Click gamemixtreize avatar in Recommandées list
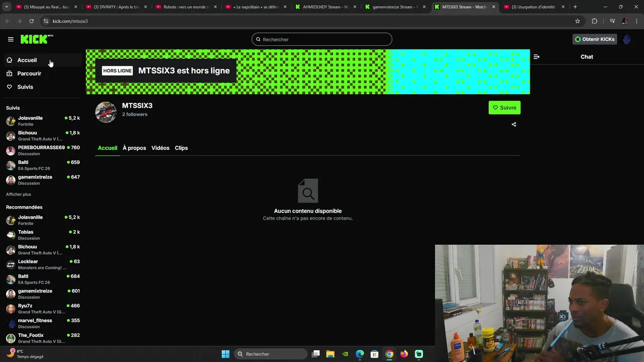 coord(11,294)
